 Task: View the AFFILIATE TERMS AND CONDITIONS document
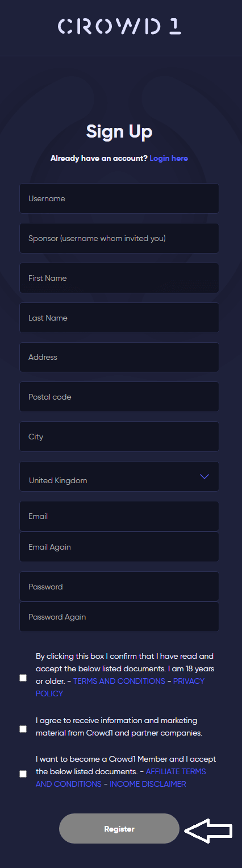[x=121, y=778]
